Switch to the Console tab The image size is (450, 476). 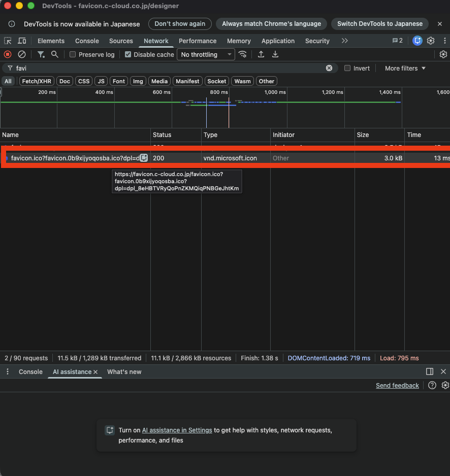coord(87,41)
